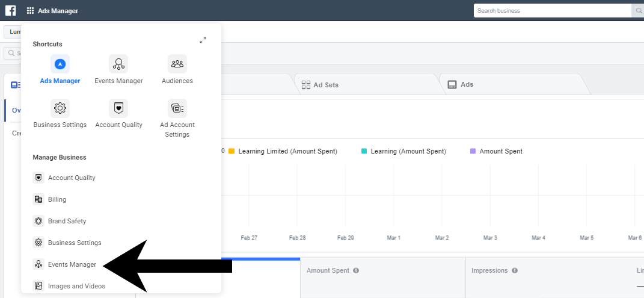Viewport: 644px width, 298px height.
Task: Open Business Settings shortcut gear icon
Action: (x=60, y=108)
